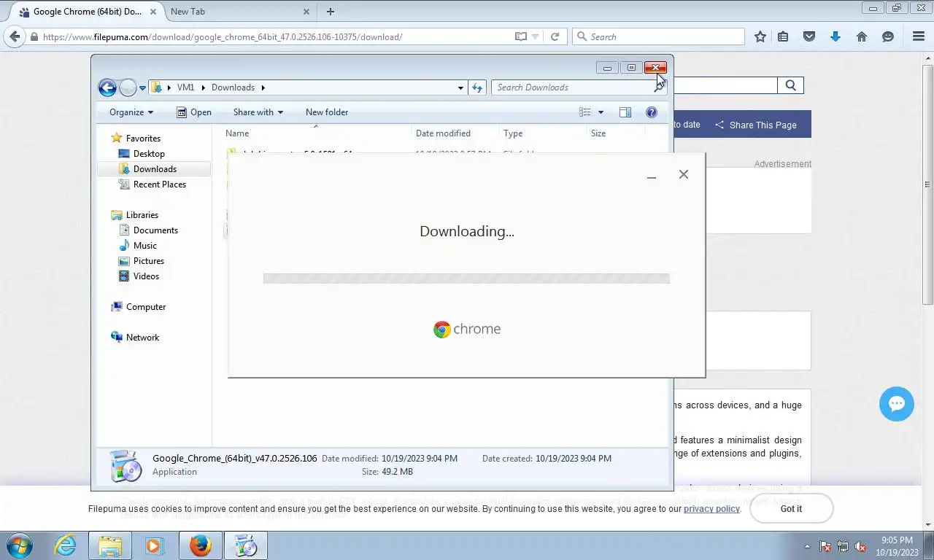Click the Firefox back arrow button
The width and height of the screenshot is (934, 560).
click(x=15, y=36)
